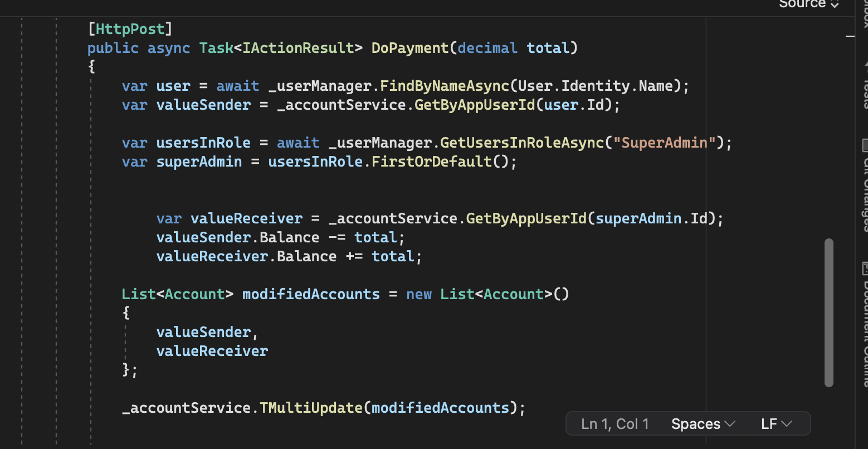This screenshot has width=868, height=449.
Task: Click the FirstOrDefault() call
Action: coord(440,162)
